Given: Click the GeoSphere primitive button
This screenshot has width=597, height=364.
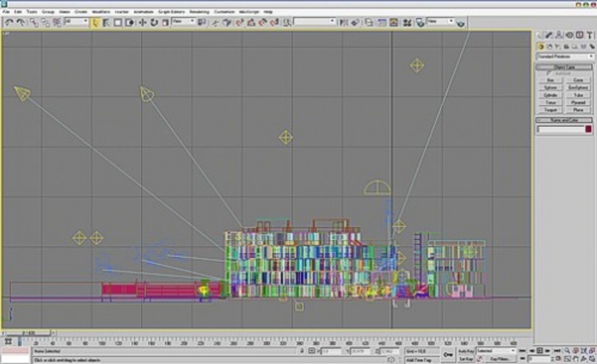Looking at the screenshot, I should click(x=578, y=87).
